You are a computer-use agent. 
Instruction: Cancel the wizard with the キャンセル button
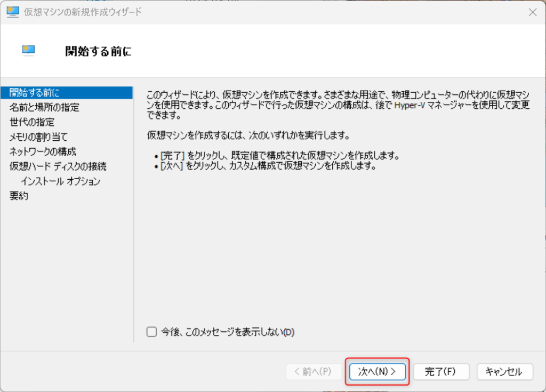503,372
